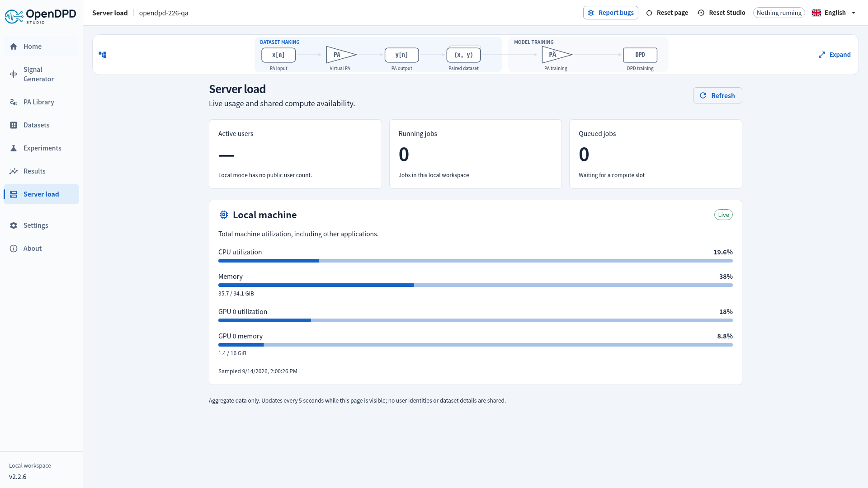Click the Sampled 9/14/2026 timestamp
The image size is (868, 488).
pos(258,371)
